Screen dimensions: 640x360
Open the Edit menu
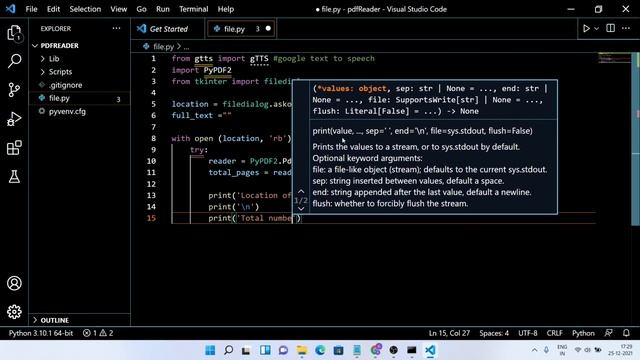pos(53,9)
